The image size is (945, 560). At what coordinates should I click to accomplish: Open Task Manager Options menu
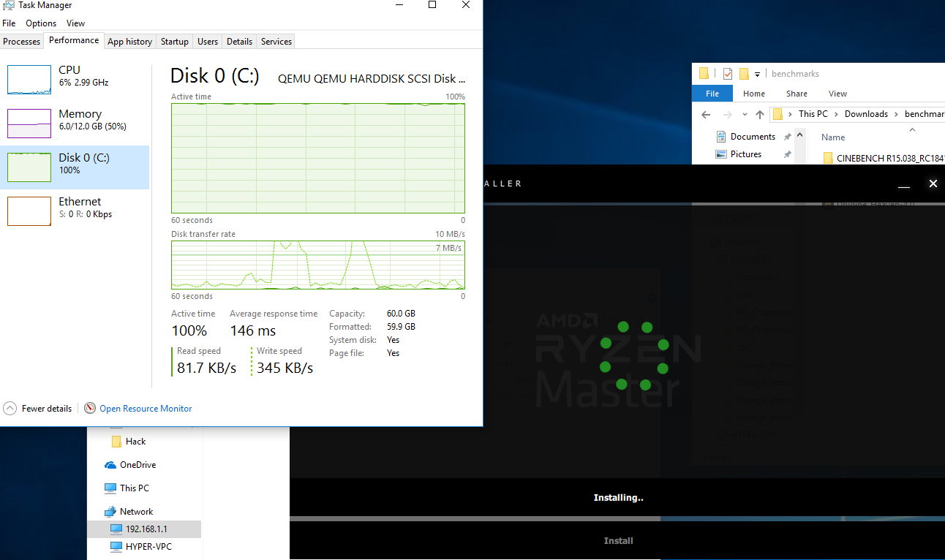tap(41, 23)
